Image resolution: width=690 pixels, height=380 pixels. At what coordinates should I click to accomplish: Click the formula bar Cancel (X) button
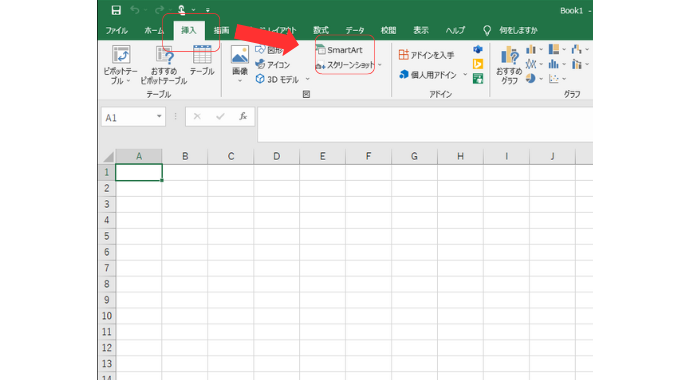point(197,117)
